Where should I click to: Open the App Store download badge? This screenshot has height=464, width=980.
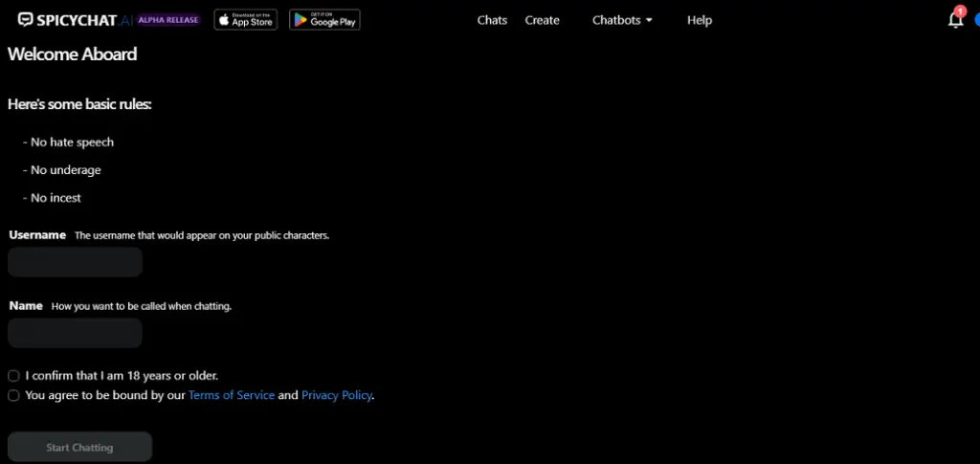[246, 20]
